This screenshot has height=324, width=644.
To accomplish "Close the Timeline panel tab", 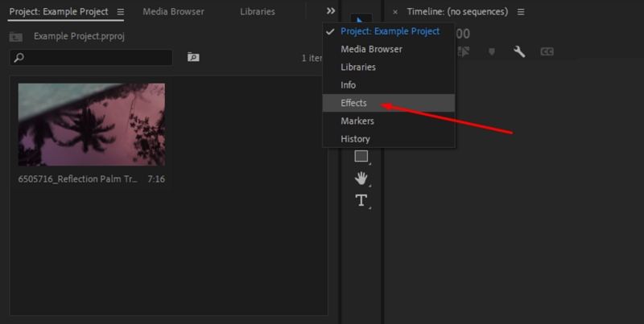I will (x=395, y=12).
